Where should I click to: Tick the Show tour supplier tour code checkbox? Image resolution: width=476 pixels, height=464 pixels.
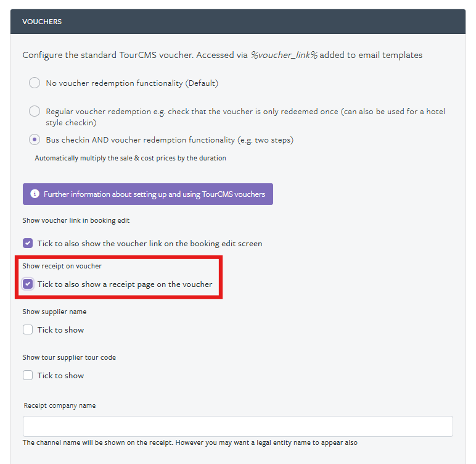28,375
